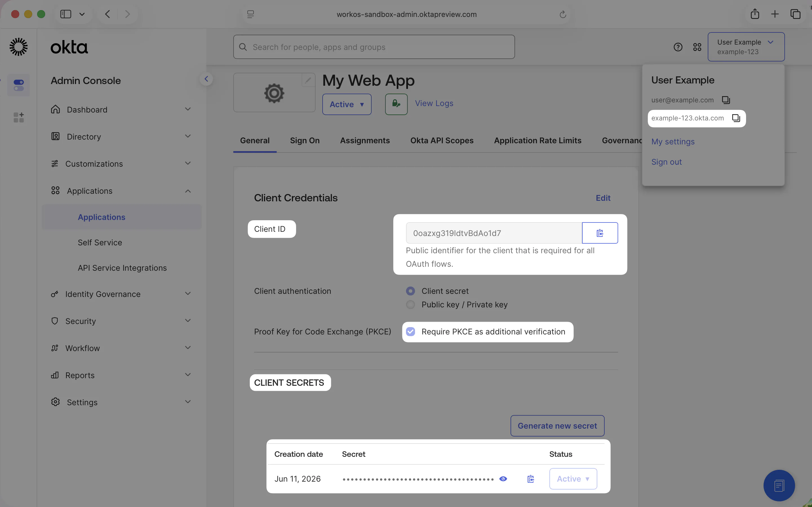Click Sign out link
The width and height of the screenshot is (812, 507).
pos(666,162)
